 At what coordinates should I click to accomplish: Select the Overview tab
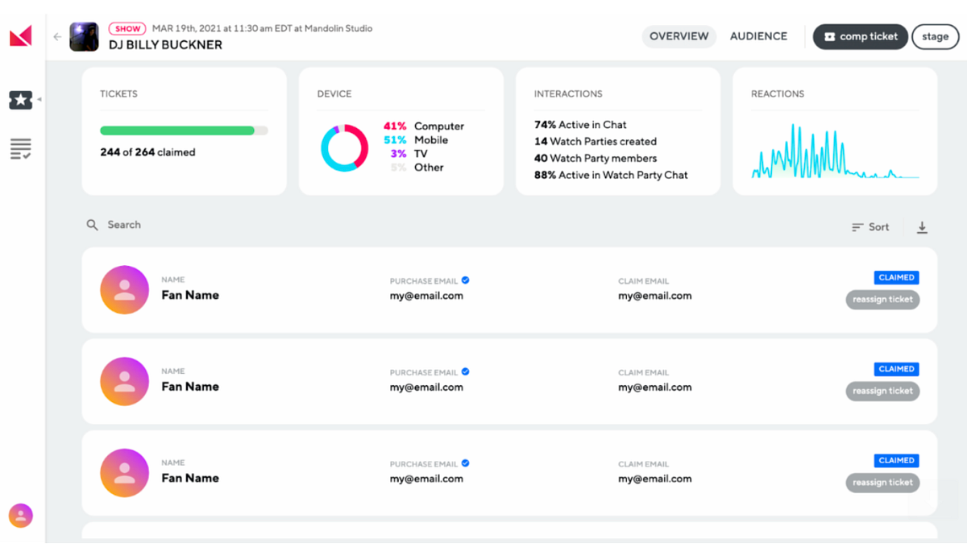(679, 36)
